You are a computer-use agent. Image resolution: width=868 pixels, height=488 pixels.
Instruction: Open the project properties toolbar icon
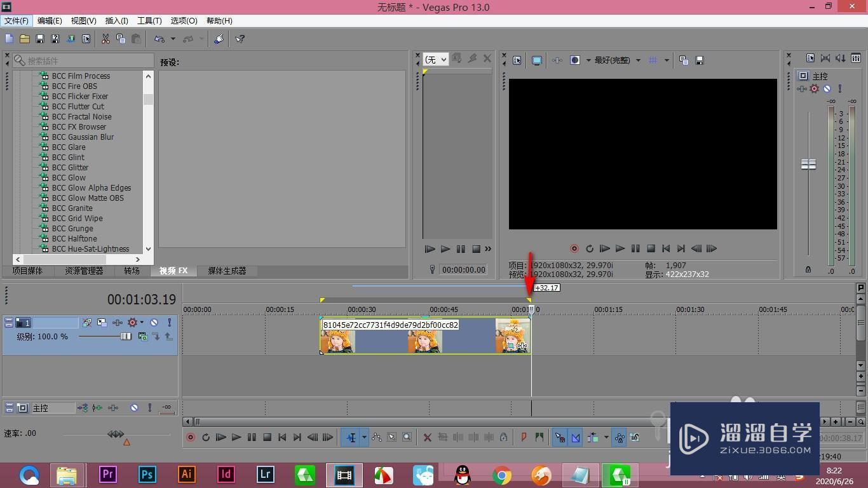pos(86,39)
